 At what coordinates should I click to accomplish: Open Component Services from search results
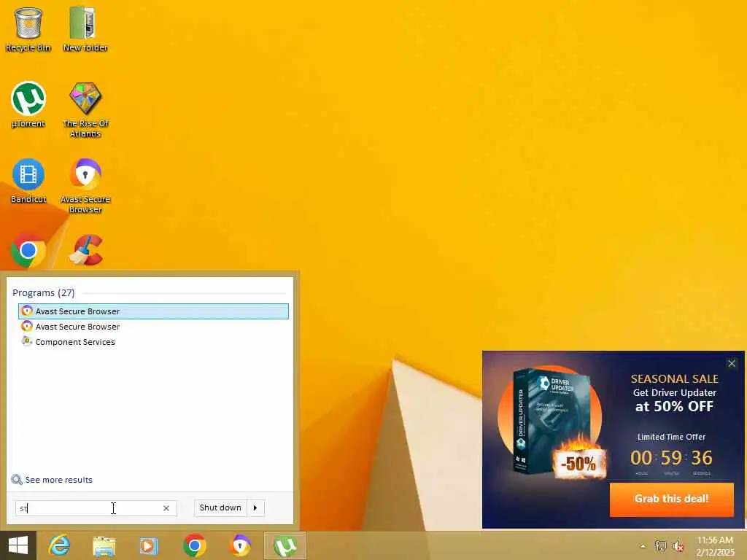[x=153, y=342]
